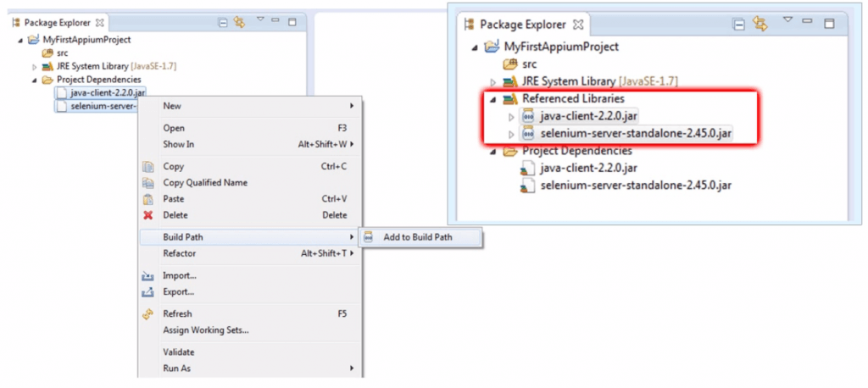Click the yellow Refresh icon in context menu
868x388 pixels.
(147, 314)
